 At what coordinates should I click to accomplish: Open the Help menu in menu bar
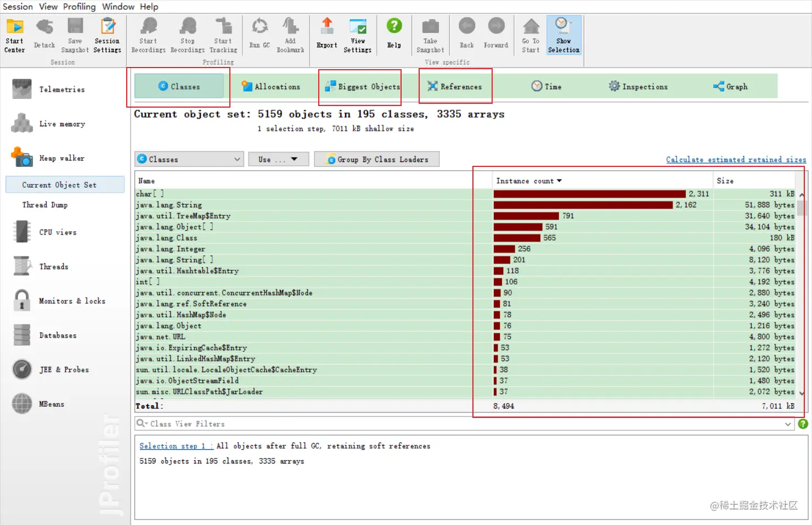coord(149,7)
